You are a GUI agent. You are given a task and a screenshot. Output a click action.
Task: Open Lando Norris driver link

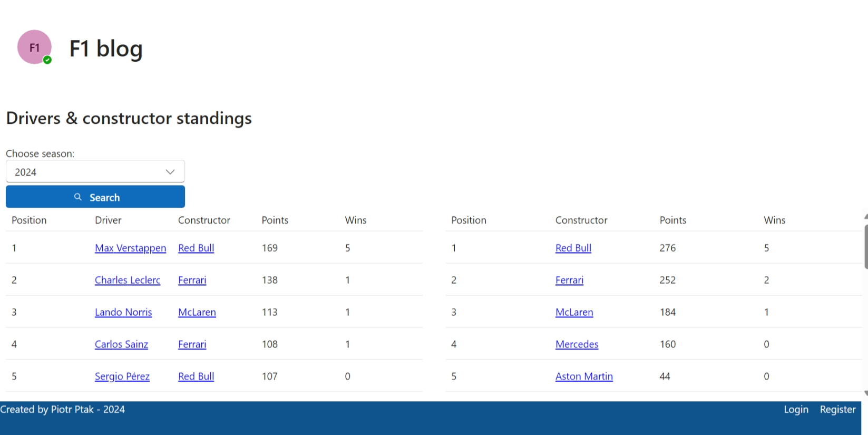coord(123,312)
